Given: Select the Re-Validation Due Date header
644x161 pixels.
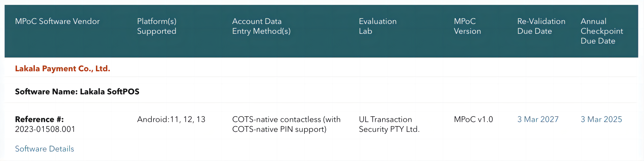Looking at the screenshot, I should tap(541, 26).
